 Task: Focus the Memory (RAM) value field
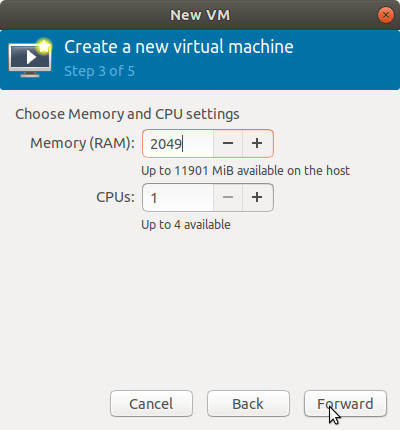(x=178, y=144)
